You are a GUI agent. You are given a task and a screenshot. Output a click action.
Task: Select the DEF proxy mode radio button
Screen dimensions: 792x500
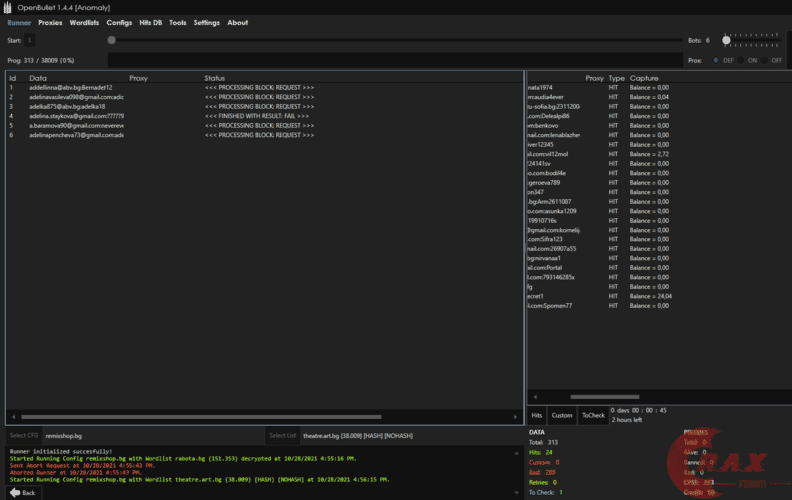716,60
